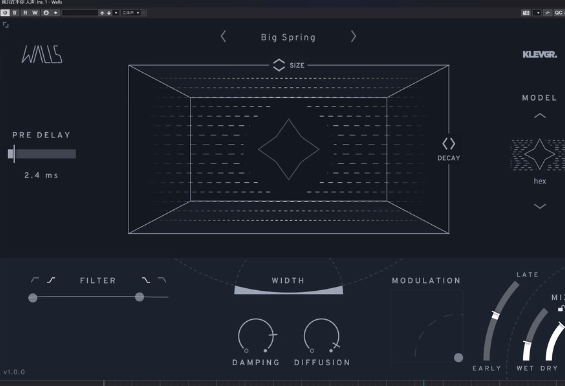Click the window resize icon under toolbar
This screenshot has width=565, height=386.
[6, 25]
